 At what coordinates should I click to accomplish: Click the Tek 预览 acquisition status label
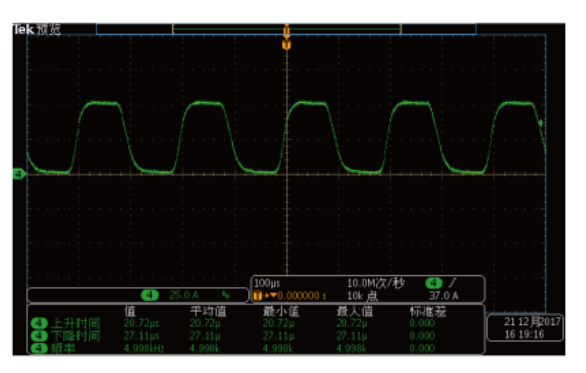(x=37, y=29)
